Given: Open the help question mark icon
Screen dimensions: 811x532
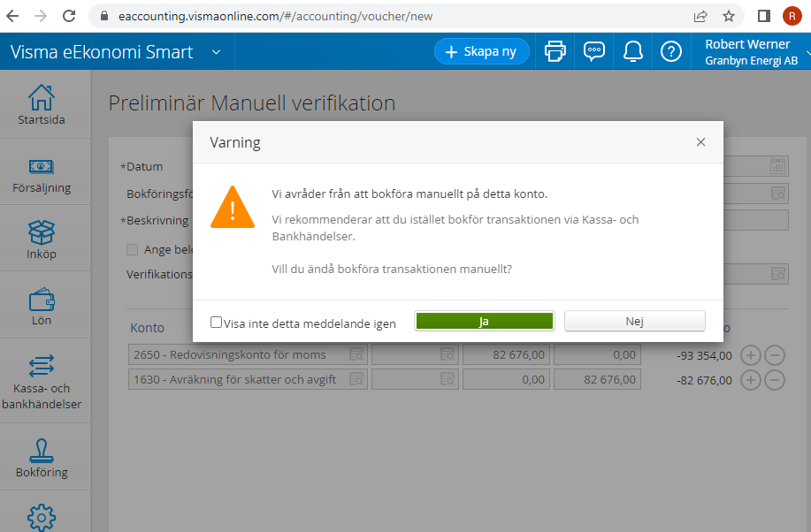Looking at the screenshot, I should click(671, 51).
